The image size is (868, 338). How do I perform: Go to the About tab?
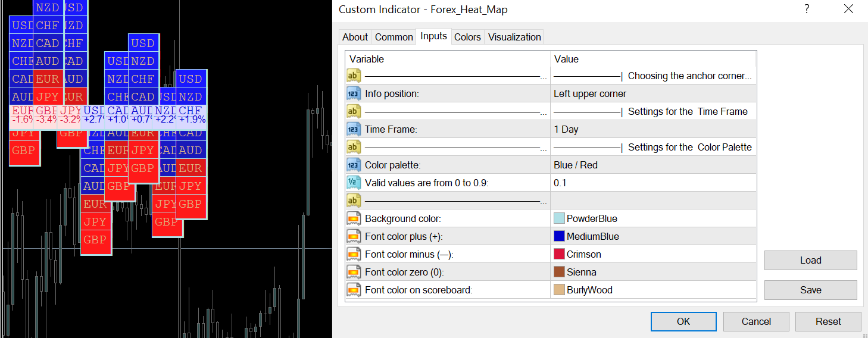355,37
